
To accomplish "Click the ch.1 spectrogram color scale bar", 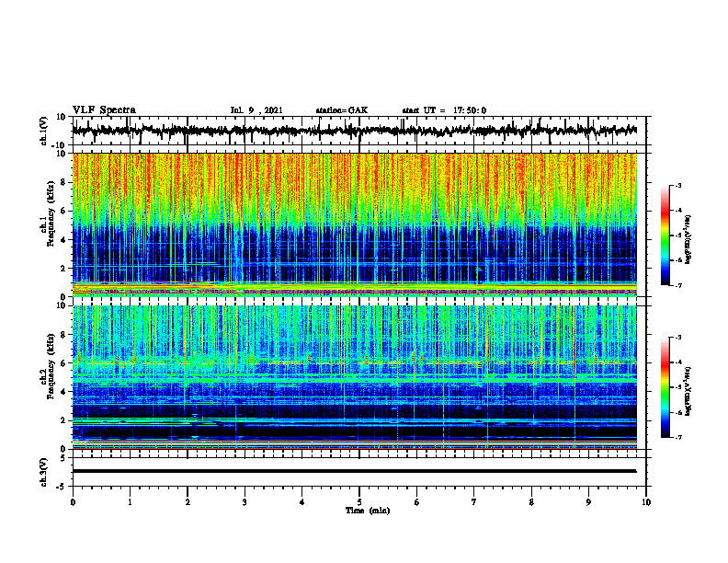I will 665,236.
